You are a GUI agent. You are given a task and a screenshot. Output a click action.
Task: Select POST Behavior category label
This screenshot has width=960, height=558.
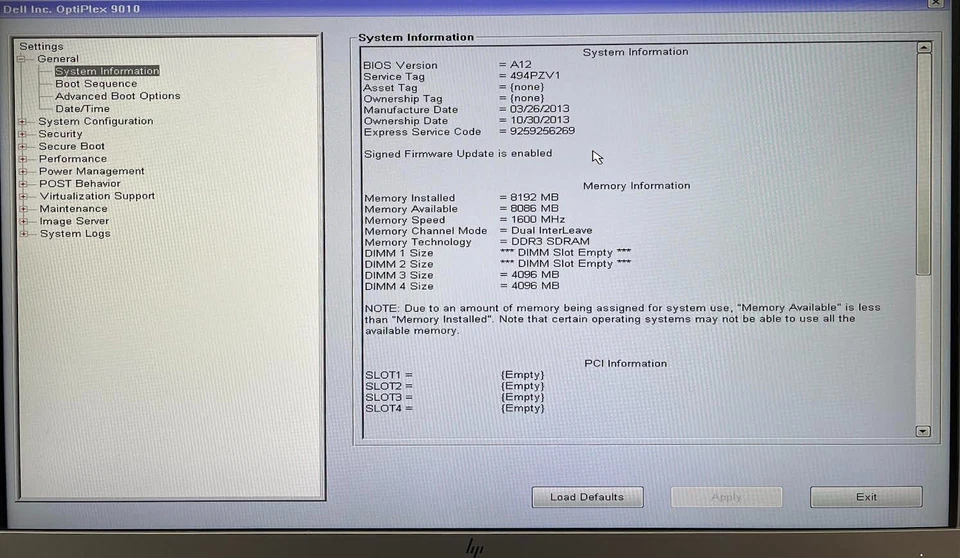(80, 184)
